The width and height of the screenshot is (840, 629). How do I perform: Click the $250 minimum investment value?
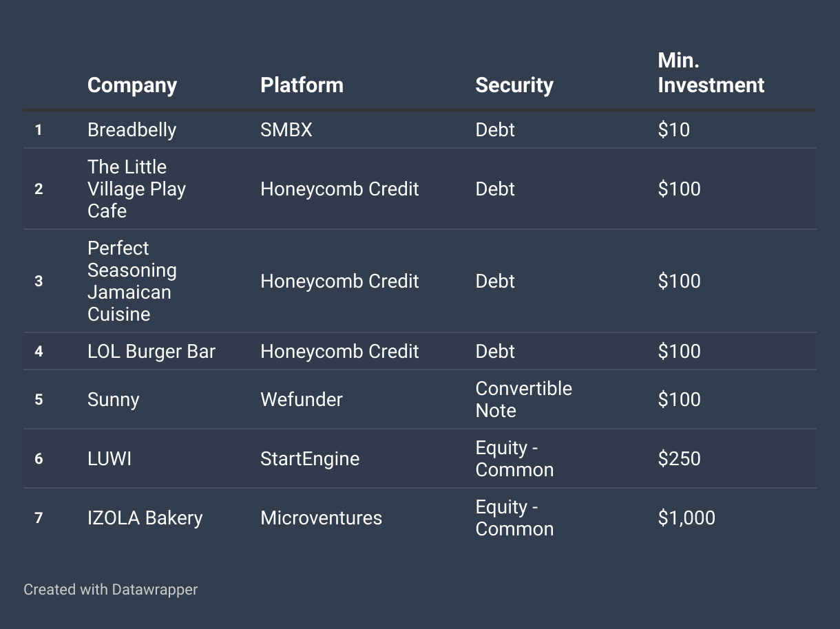679,458
